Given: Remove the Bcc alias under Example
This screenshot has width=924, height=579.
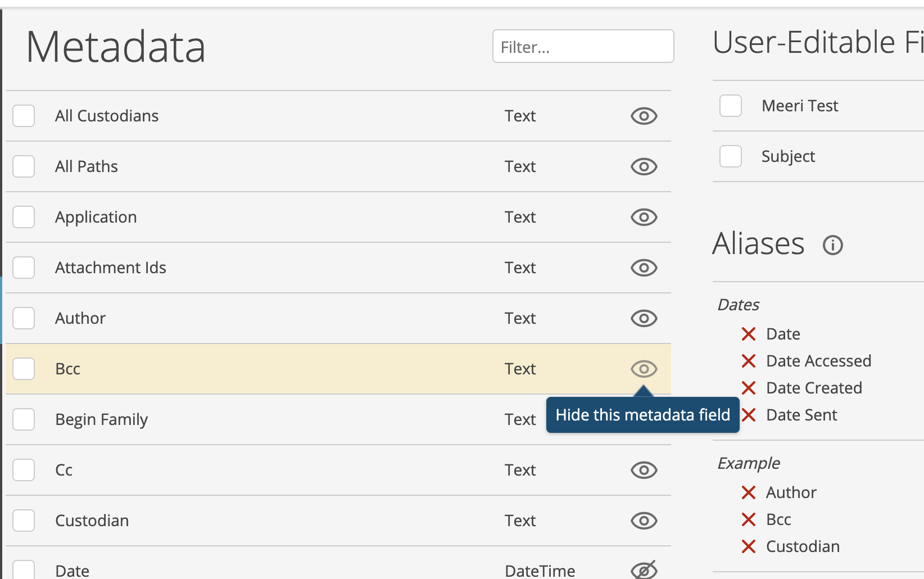Looking at the screenshot, I should pyautogui.click(x=749, y=519).
